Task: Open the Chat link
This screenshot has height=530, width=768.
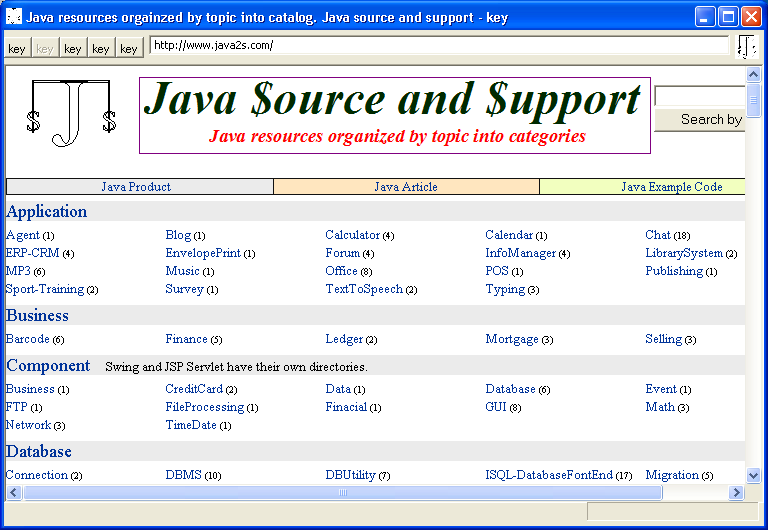Action: 658,235
